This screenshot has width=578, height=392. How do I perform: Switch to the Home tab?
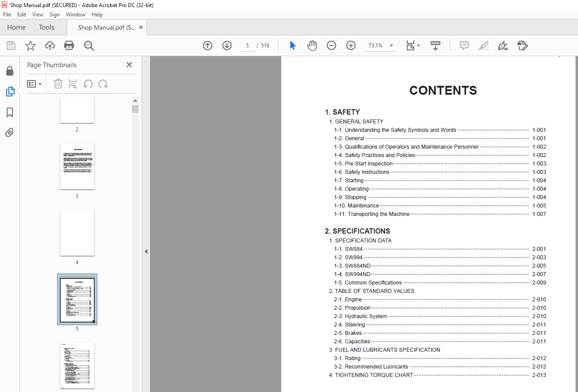pyautogui.click(x=16, y=27)
